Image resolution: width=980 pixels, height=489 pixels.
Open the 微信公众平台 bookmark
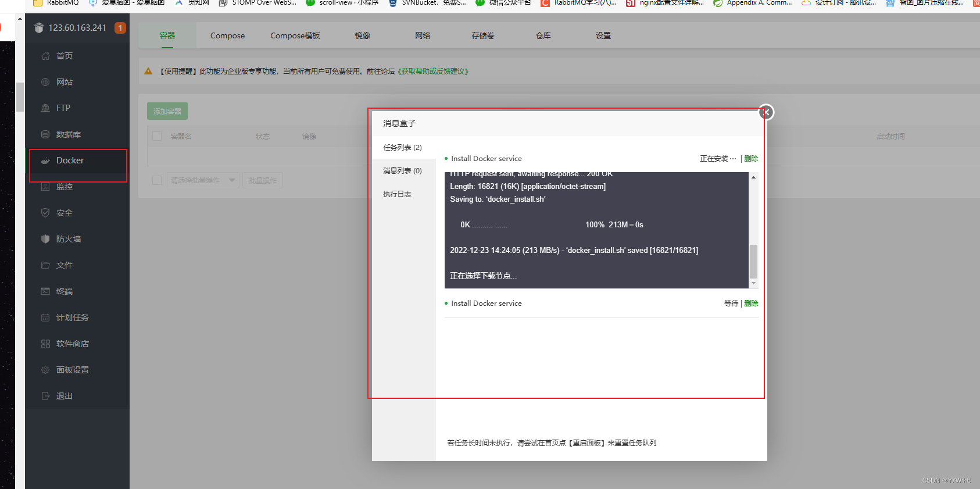(503, 3)
